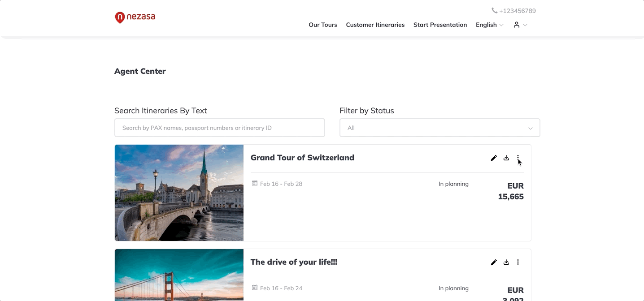Click the Zurich bridge thumbnail image
Viewport: 644px width, 301px height.
179,193
